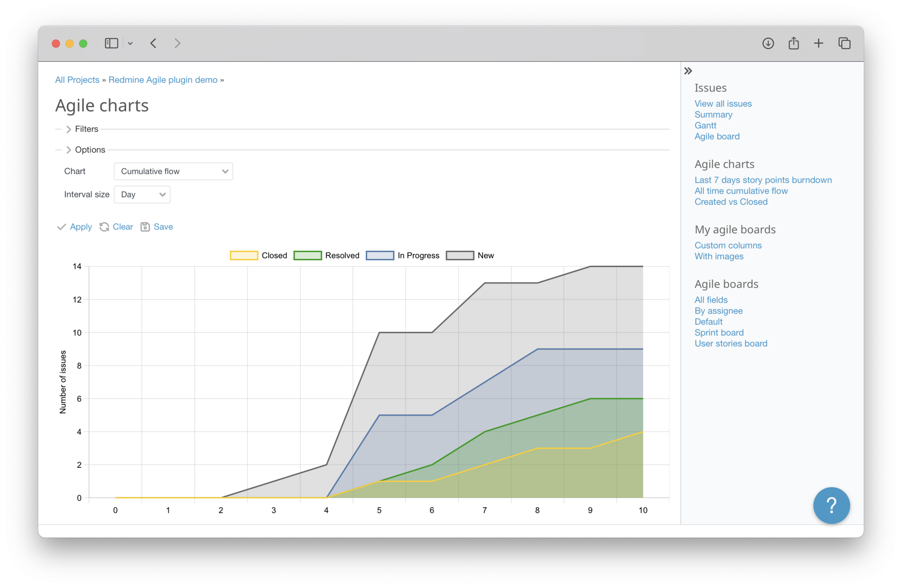Click the Apply checkmark icon
This screenshot has width=902, height=588.
coord(61,227)
